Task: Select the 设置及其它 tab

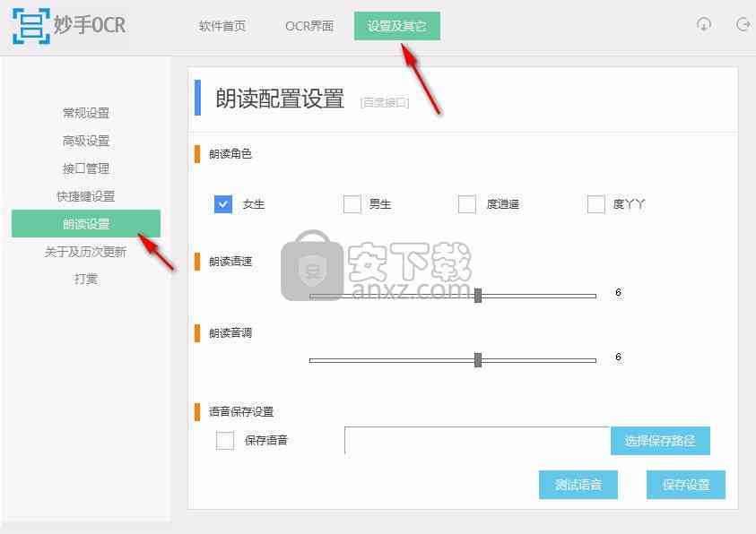Action: coord(396,26)
